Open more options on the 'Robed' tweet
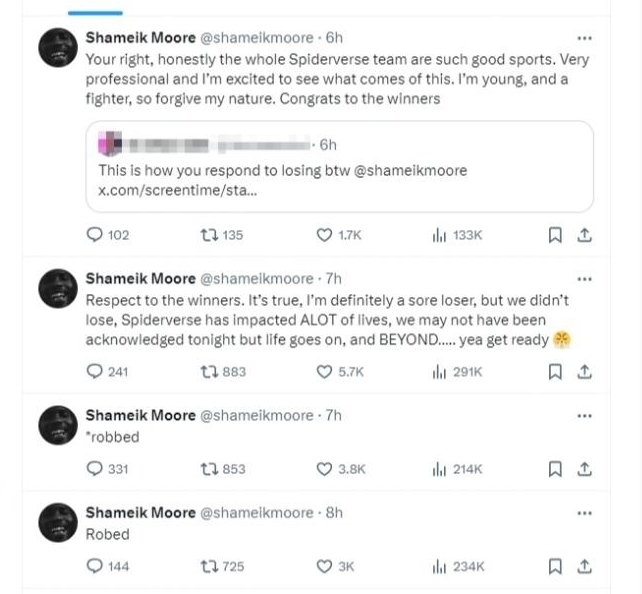This screenshot has height=594, width=642. [585, 512]
